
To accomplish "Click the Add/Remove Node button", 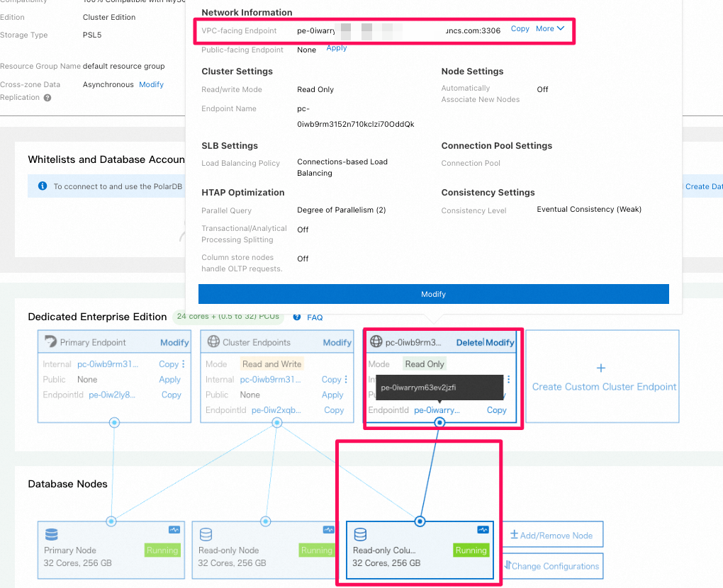I will tap(552, 535).
